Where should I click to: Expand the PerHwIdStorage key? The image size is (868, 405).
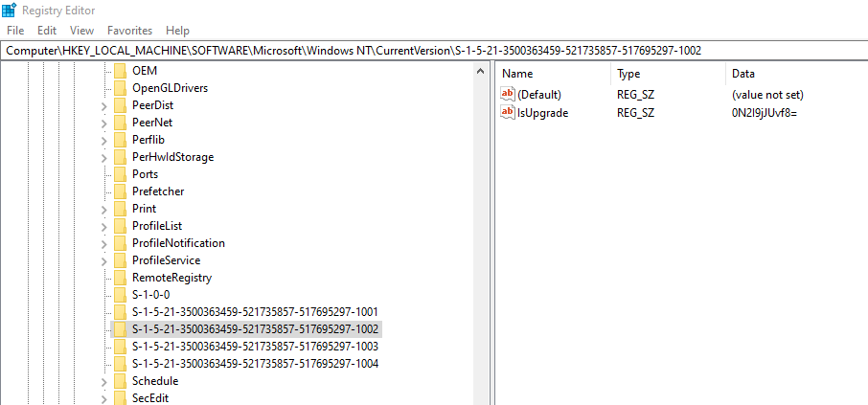coord(104,158)
